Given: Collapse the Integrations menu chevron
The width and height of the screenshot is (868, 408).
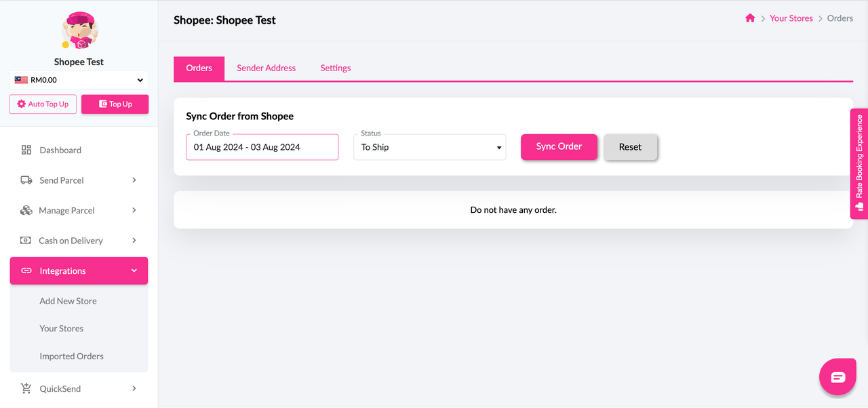Looking at the screenshot, I should pos(134,270).
